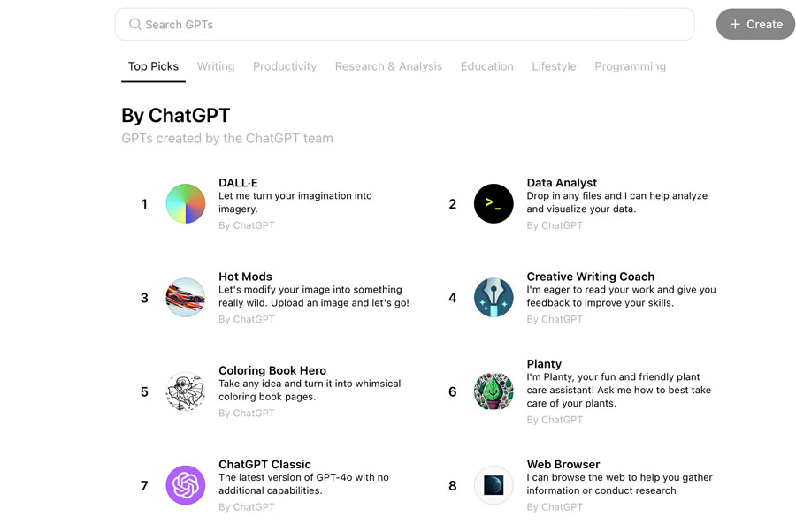Screen dimensions: 796x532
Task: Open the Coloring Book Hero sketch icon
Action: pos(186,391)
